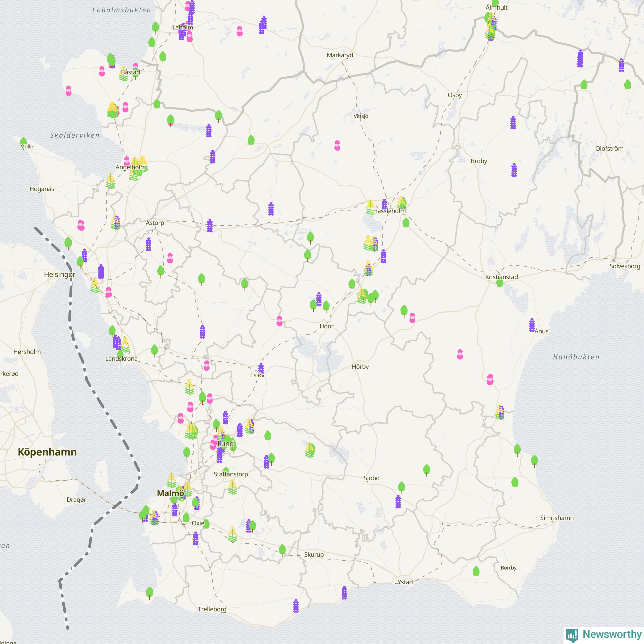Select the Sölvesborg label
Image resolution: width=644 pixels, height=644 pixels.
pyautogui.click(x=625, y=266)
